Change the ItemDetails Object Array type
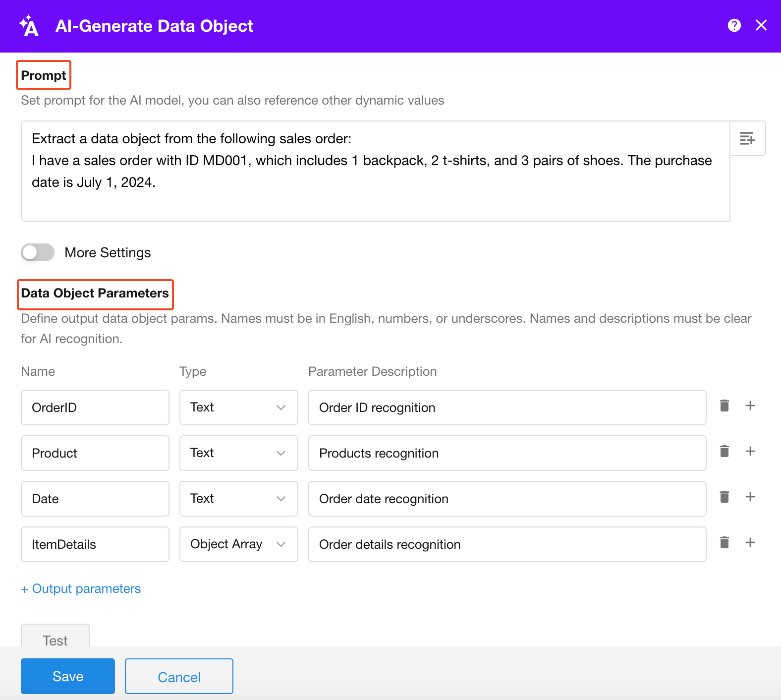The height and width of the screenshot is (700, 781). tap(238, 544)
